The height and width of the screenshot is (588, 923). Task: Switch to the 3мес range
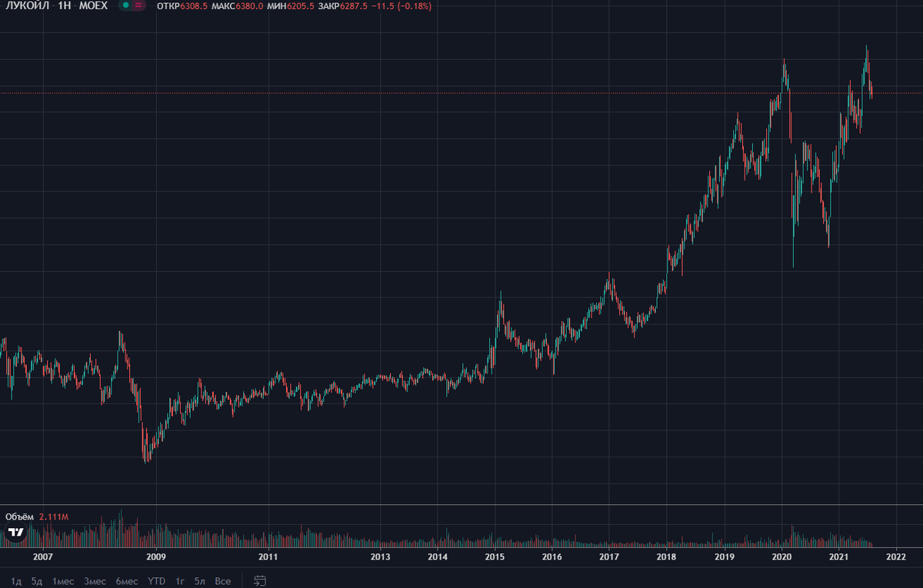(95, 581)
